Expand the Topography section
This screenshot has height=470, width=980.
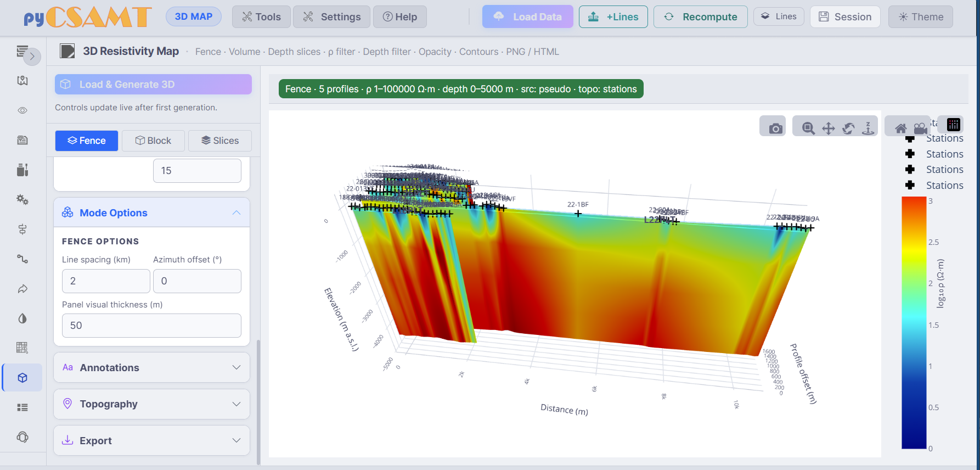point(152,404)
